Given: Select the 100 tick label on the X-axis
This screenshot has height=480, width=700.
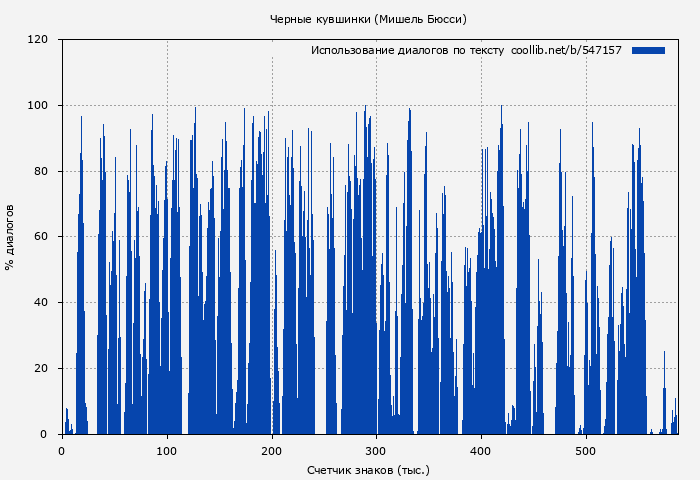Looking at the screenshot, I should (167, 451).
